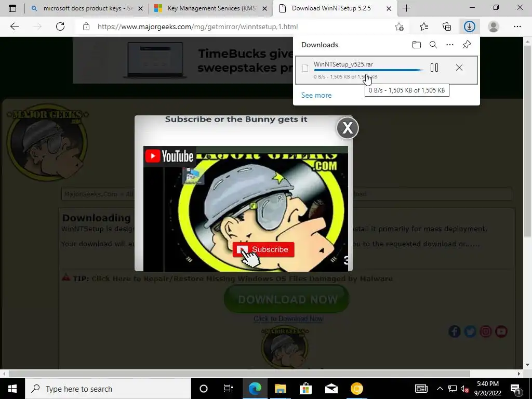The image size is (532, 399).
Task: Search downloads in the Downloads panel
Action: [x=433, y=45]
